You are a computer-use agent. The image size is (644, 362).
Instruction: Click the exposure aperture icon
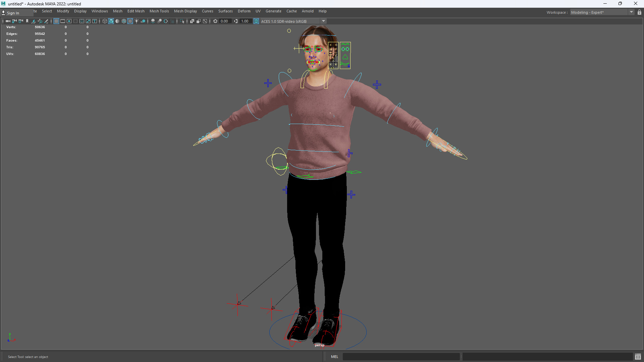(x=215, y=21)
